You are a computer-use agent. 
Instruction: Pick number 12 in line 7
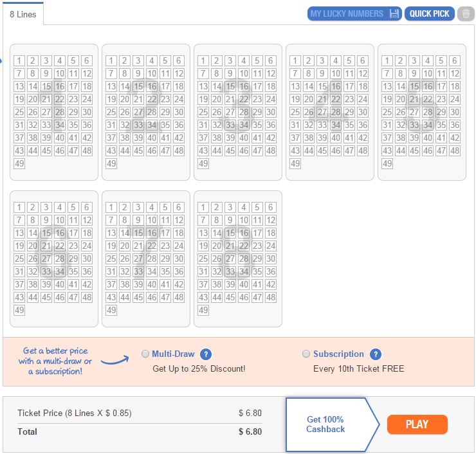coord(179,220)
